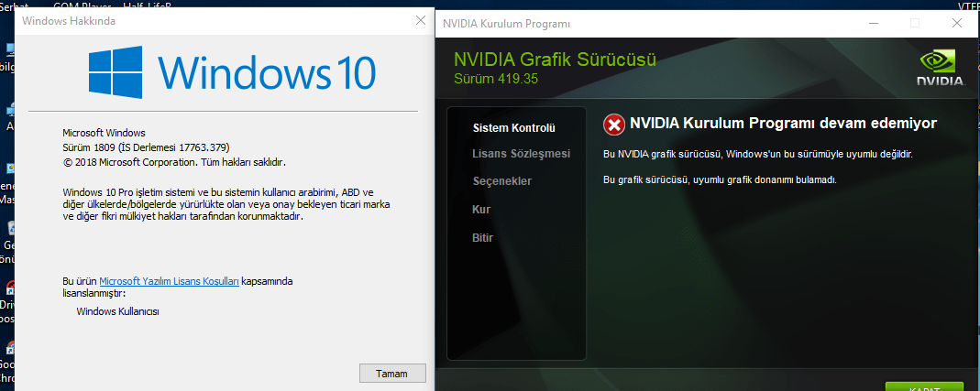Open the Microsoft Yazılım Lisans Koşulları link

[x=169, y=281]
